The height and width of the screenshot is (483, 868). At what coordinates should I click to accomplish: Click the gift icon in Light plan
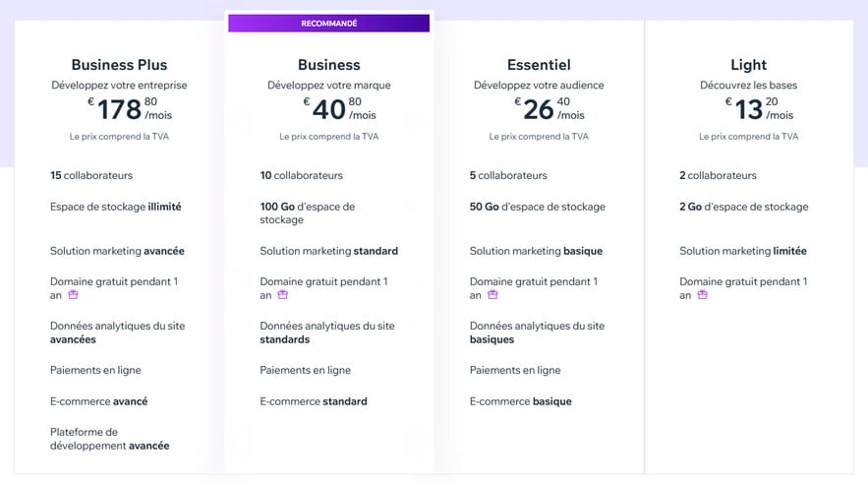coord(703,295)
